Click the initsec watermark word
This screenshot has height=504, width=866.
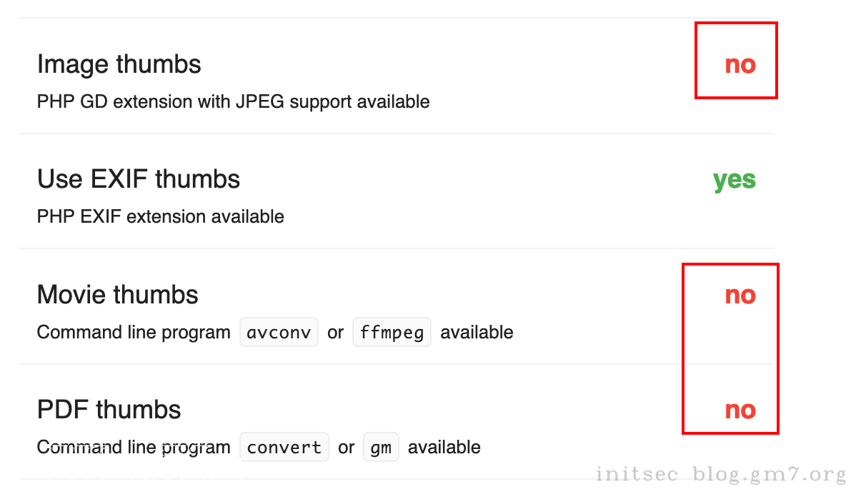(636, 475)
